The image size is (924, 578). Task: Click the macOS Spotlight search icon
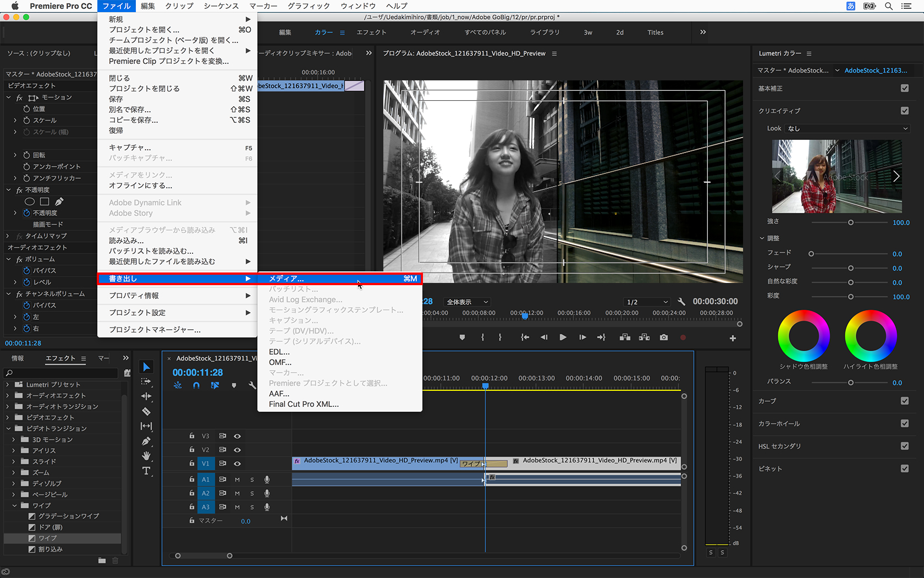pos(888,6)
